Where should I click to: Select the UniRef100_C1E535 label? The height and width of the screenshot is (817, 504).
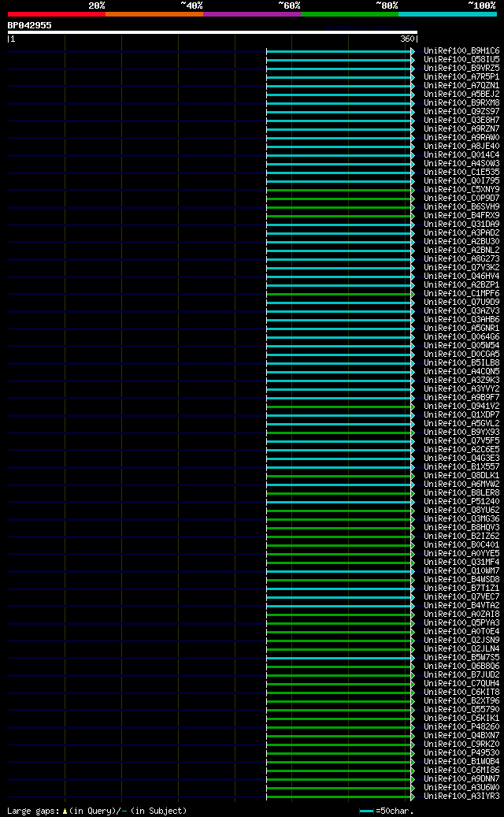click(461, 173)
